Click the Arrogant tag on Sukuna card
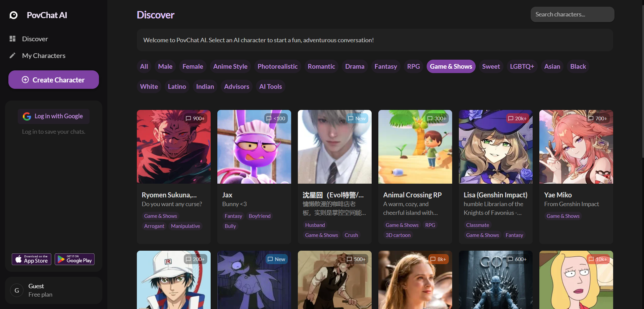Image resolution: width=644 pixels, height=309 pixels. click(154, 226)
